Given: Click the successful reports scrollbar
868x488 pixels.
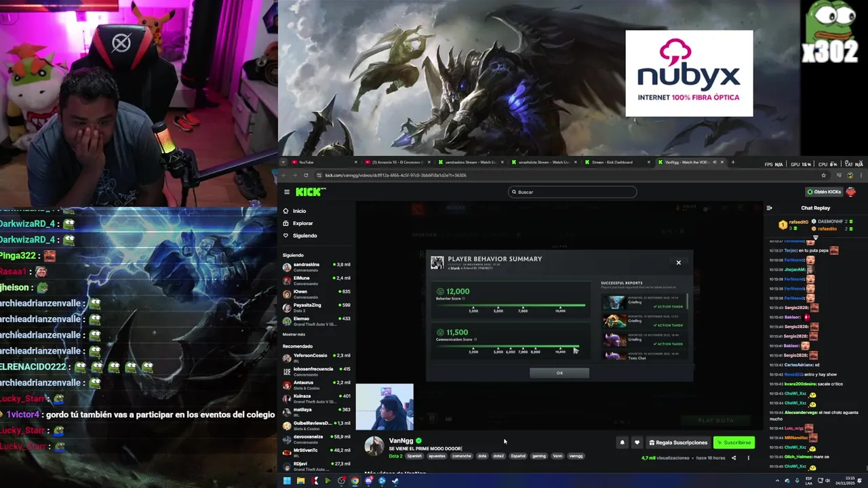Looking at the screenshot, I should tap(688, 302).
